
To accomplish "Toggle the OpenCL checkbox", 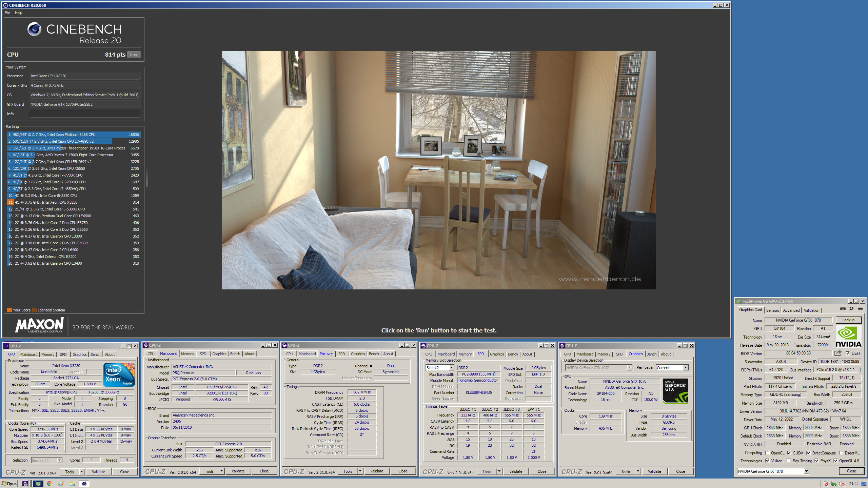I will tap(767, 453).
